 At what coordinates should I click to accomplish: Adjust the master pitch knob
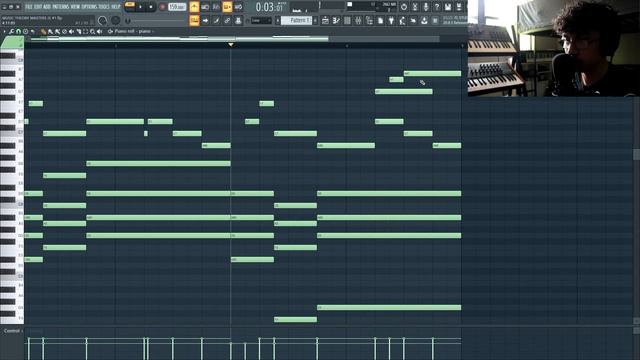pos(116,20)
